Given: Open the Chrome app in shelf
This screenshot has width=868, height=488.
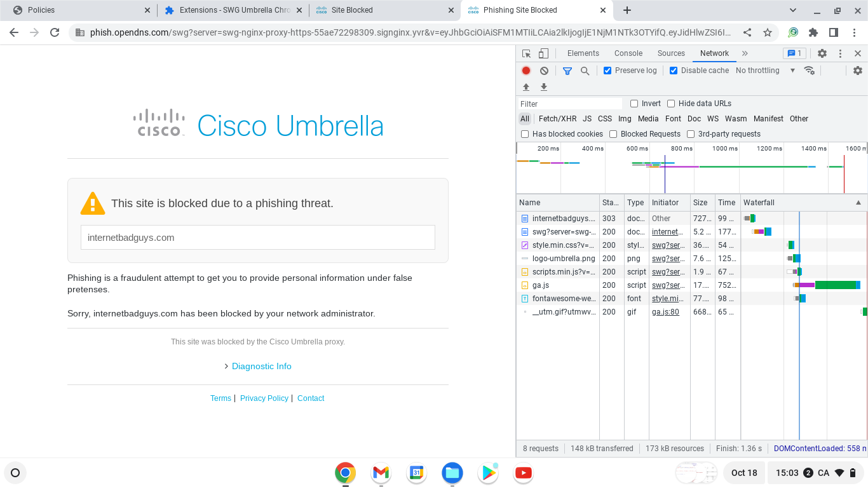Looking at the screenshot, I should [345, 473].
